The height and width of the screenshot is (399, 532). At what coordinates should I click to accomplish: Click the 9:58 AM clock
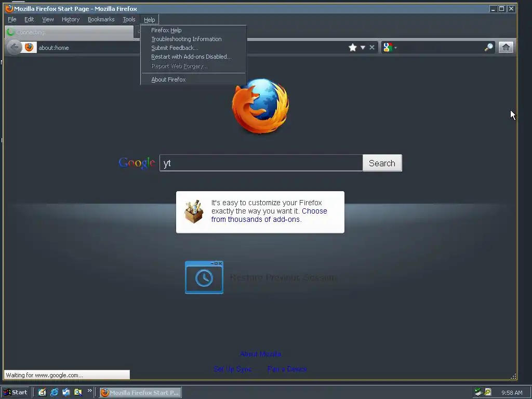tap(512, 393)
